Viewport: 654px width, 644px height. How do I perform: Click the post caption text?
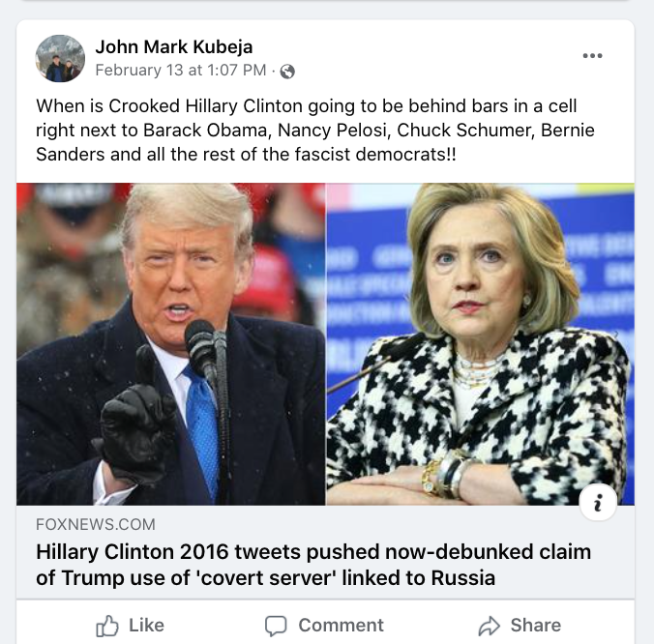(x=314, y=130)
